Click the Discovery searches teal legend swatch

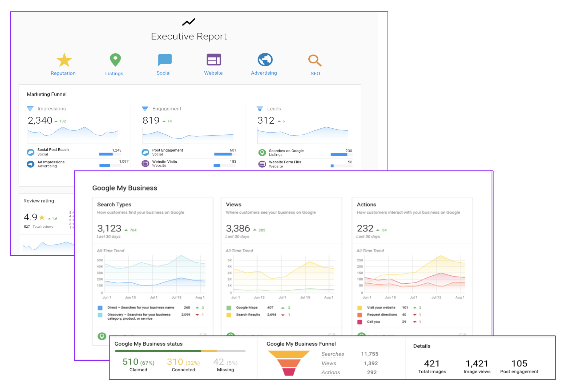(100, 315)
